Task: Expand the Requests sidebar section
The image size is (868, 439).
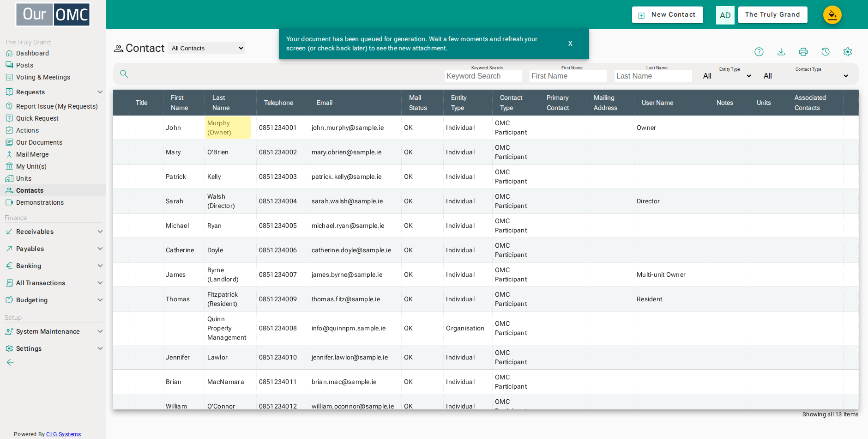Action: pos(53,92)
